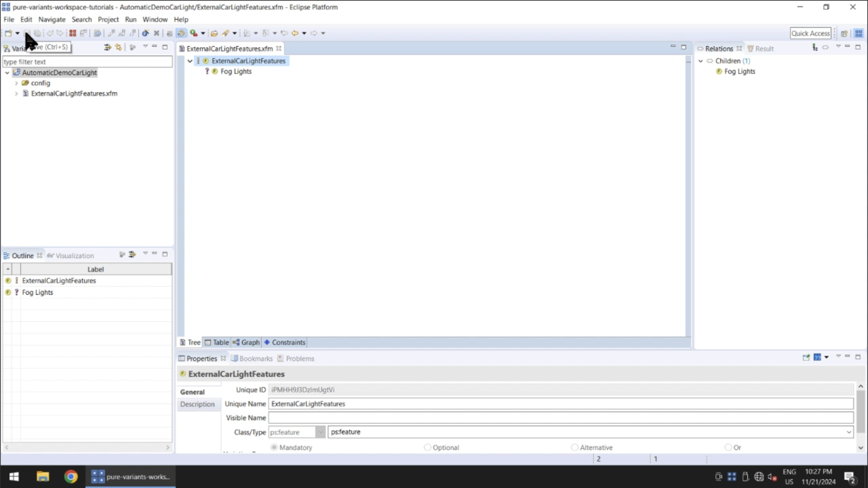Switch to the Problems tab
Screen dimensions: 868x488
[x=300, y=358]
